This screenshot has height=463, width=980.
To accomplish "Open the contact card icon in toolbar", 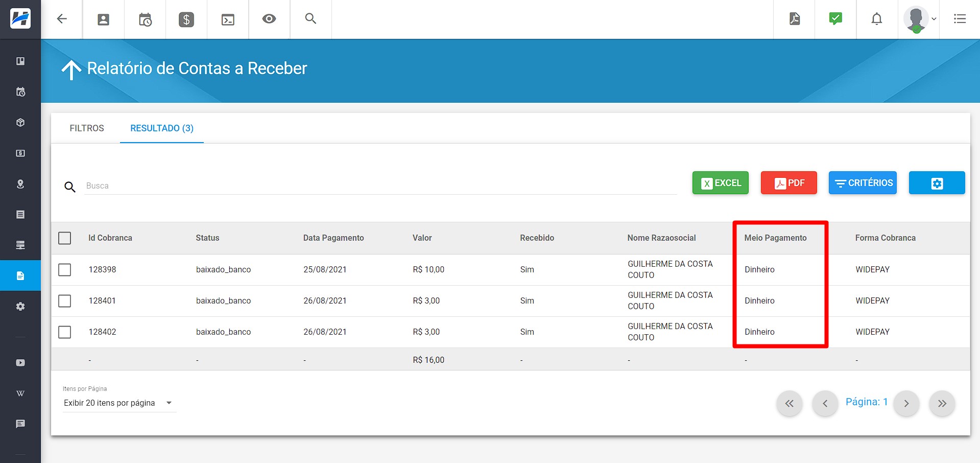I will (103, 19).
